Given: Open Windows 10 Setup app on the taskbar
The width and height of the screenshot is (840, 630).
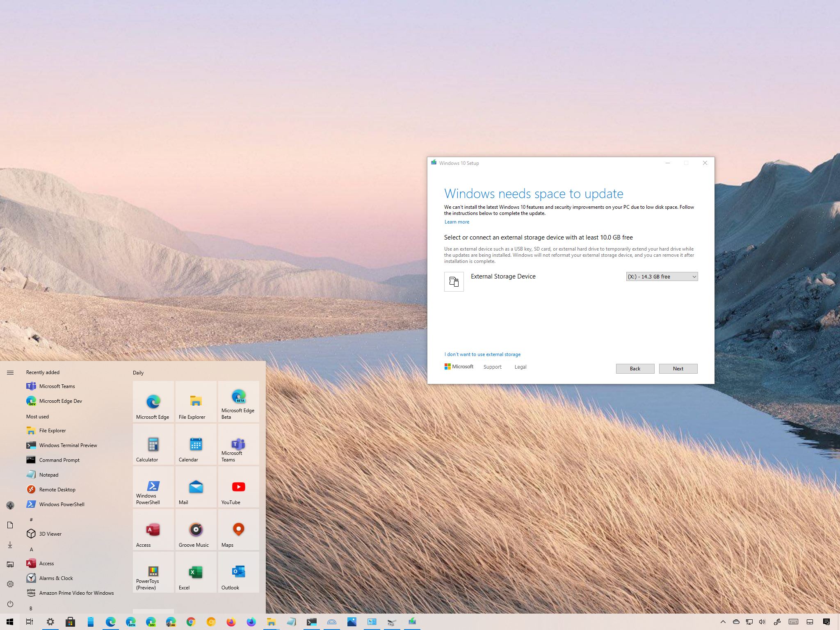Looking at the screenshot, I should [x=412, y=622].
